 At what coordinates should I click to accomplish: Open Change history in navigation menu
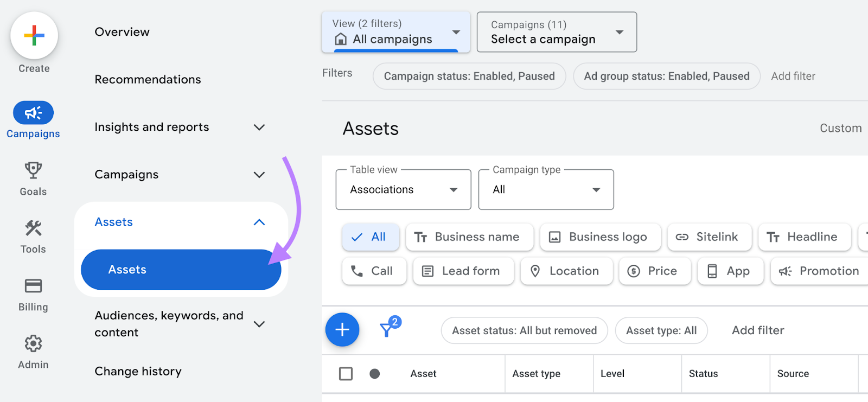tap(138, 372)
